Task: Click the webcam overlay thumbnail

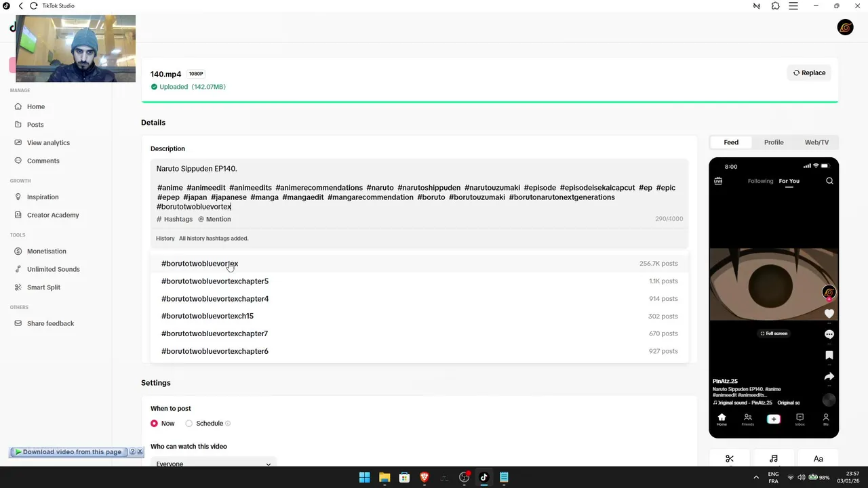Action: click(x=75, y=48)
